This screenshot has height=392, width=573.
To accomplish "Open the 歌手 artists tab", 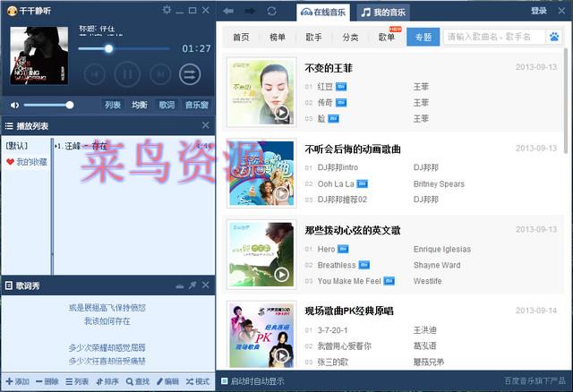I will tap(314, 37).
